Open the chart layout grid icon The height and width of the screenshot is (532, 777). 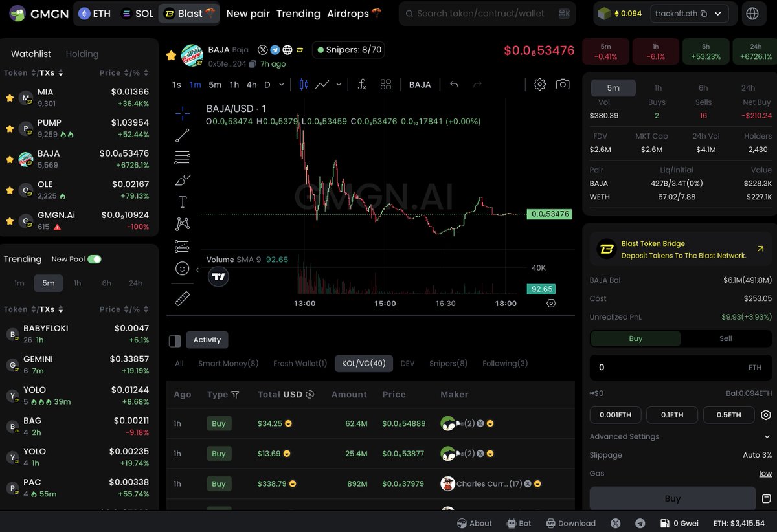pyautogui.click(x=386, y=85)
